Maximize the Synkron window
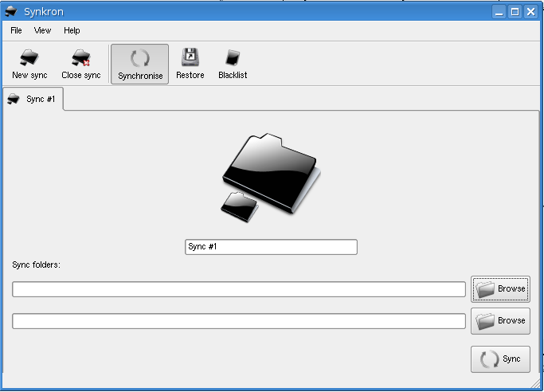 (x=515, y=12)
